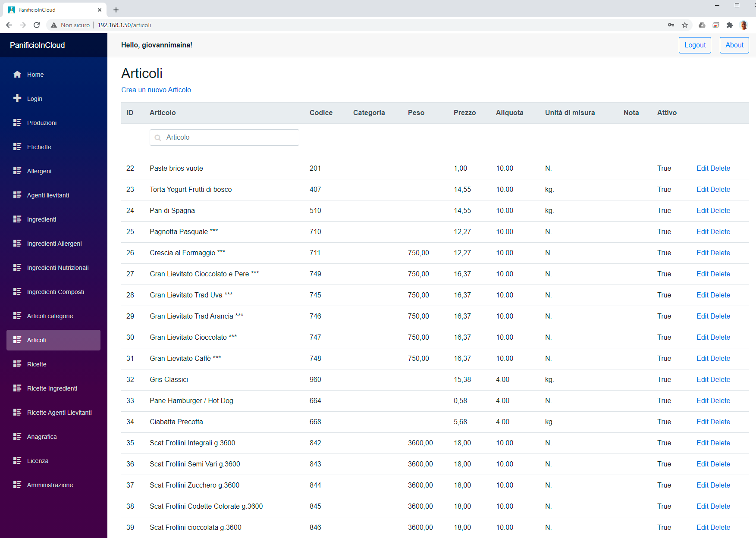The image size is (756, 538).
Task: Click the list icon beside Etichette
Action: [17, 147]
